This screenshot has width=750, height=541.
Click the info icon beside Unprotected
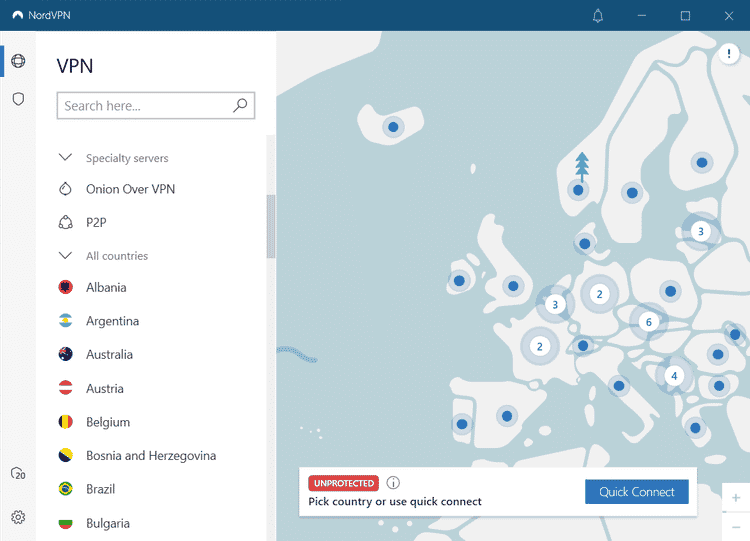click(x=393, y=483)
